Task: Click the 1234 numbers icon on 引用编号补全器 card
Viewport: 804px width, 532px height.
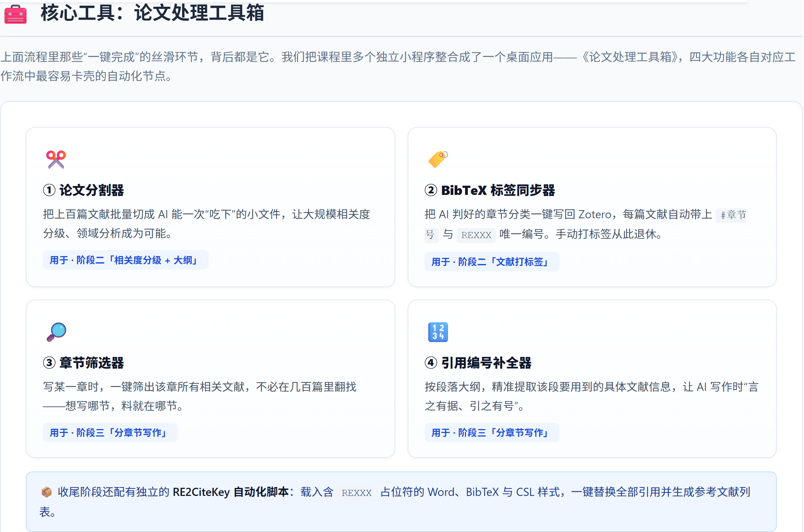Action: tap(438, 332)
